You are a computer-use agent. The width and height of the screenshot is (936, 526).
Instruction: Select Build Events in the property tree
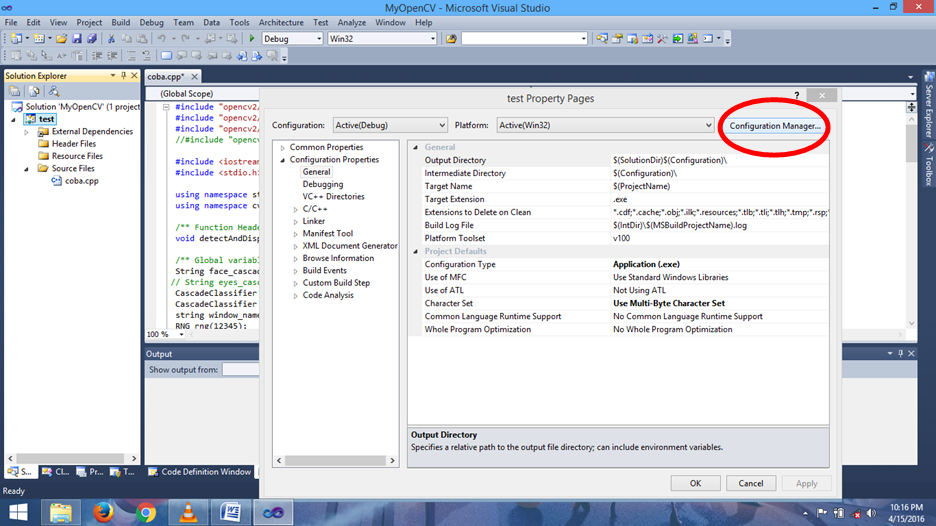click(x=324, y=270)
